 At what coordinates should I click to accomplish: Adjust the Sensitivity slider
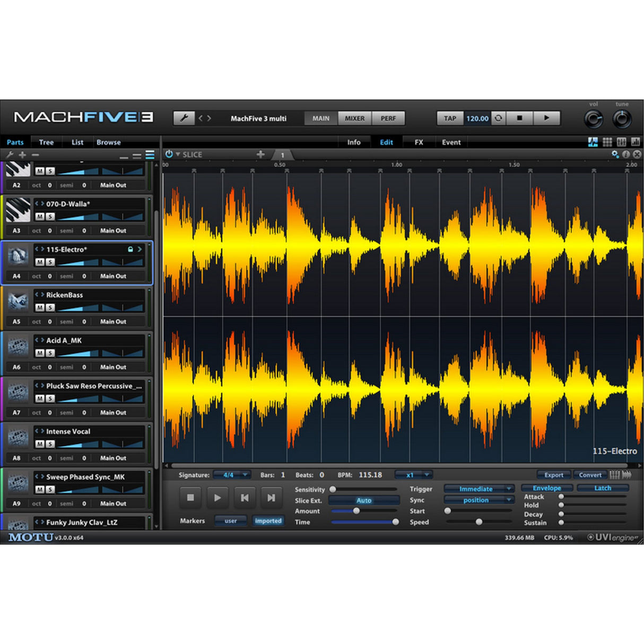pyautogui.click(x=333, y=490)
